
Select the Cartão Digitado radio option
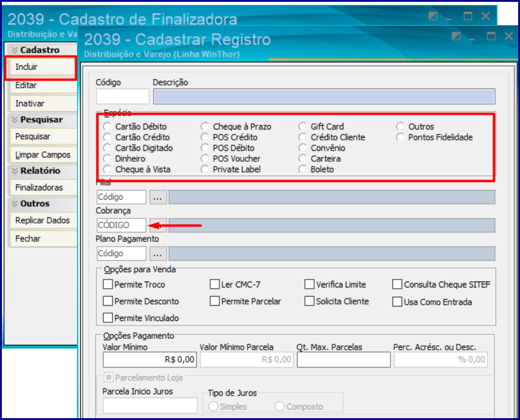coord(107,148)
